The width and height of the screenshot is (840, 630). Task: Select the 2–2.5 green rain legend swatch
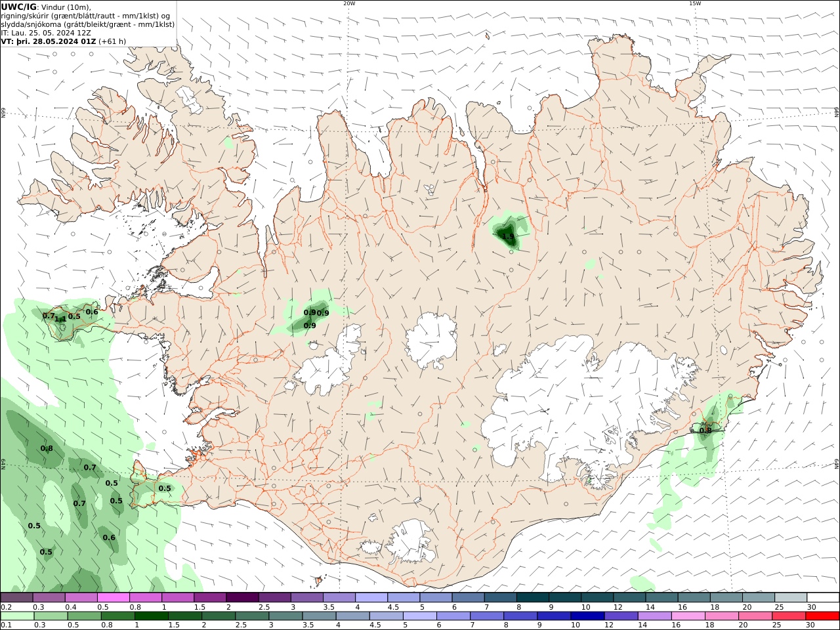[219, 616]
